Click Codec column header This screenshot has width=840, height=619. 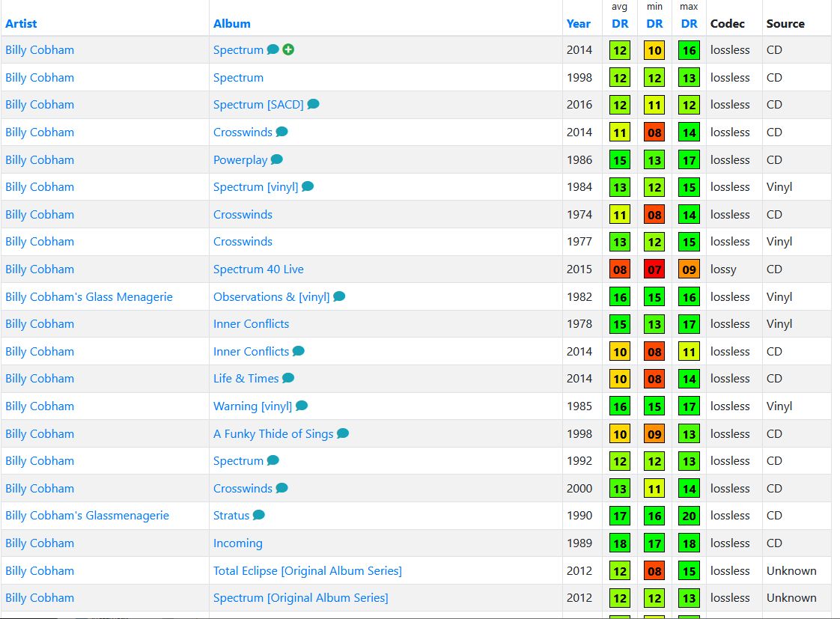(x=728, y=23)
